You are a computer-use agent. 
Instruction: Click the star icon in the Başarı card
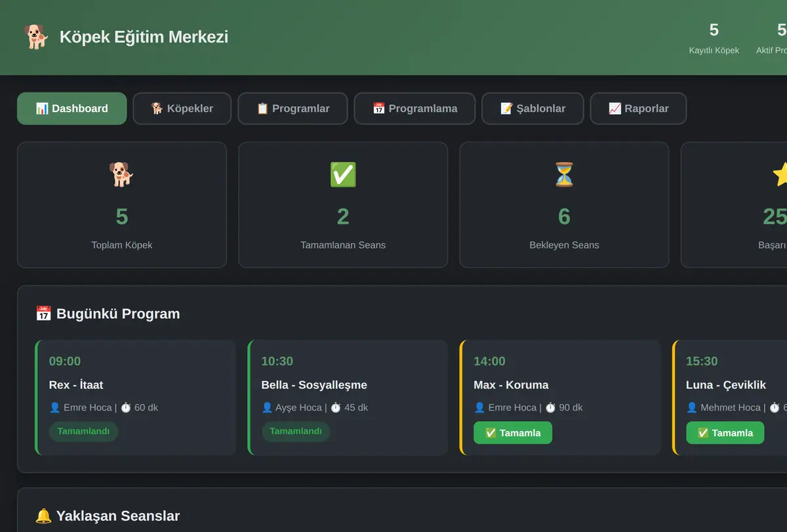(x=780, y=174)
